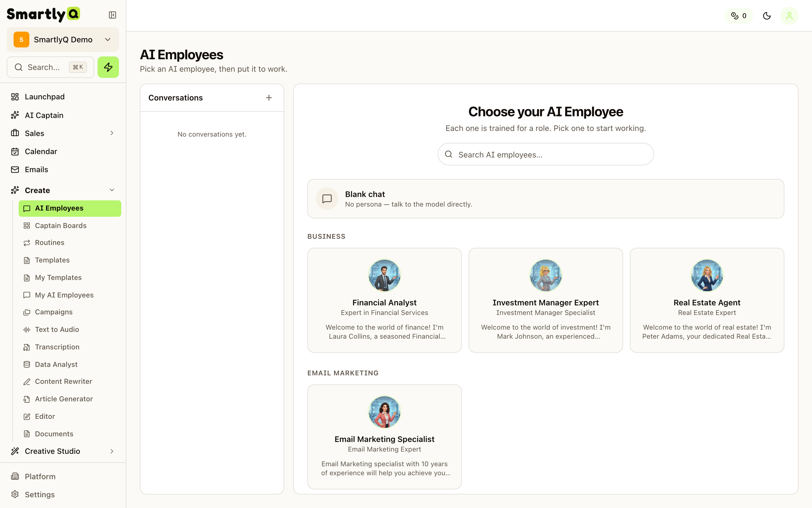Click the sidebar Search field
Image resolution: width=812 pixels, height=508 pixels.
click(x=50, y=67)
